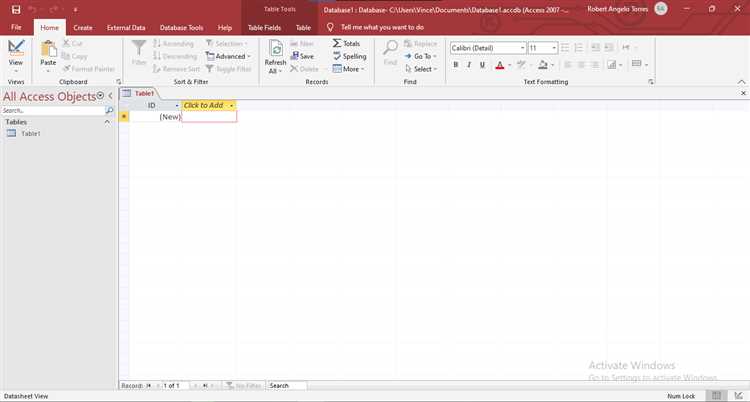Collapse the Tables group
750x402 pixels.
point(107,122)
